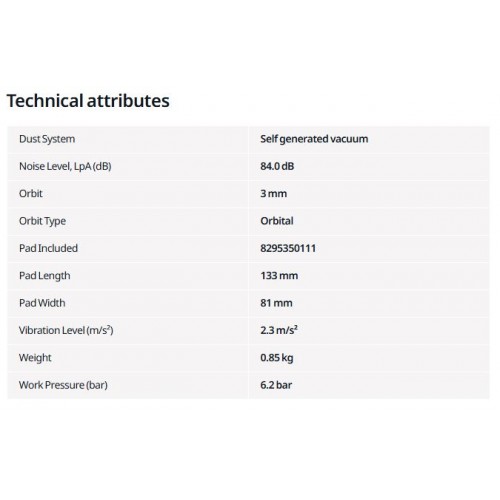
Task: Click the 84.0 dB value
Action: [x=277, y=166]
